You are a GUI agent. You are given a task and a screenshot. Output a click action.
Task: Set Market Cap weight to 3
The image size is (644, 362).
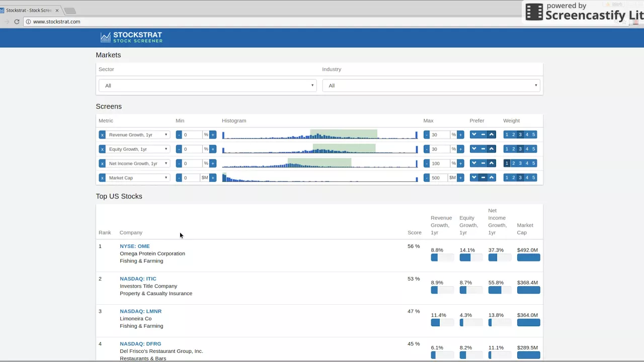click(x=520, y=177)
